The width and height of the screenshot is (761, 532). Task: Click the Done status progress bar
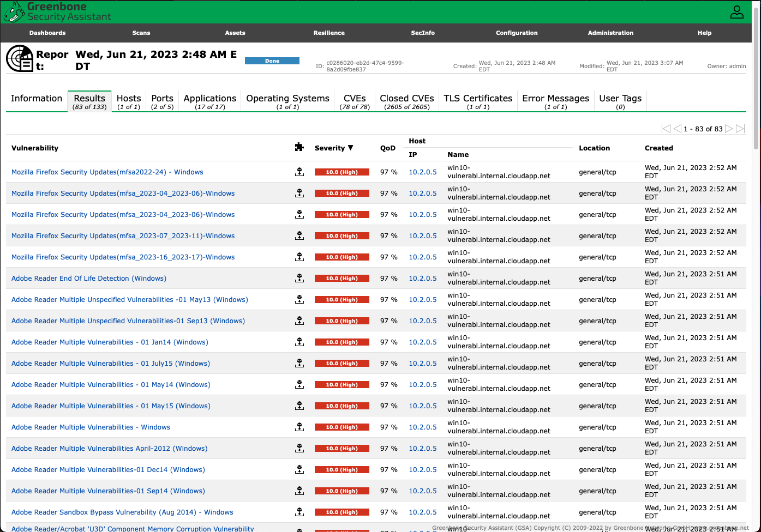click(x=272, y=61)
